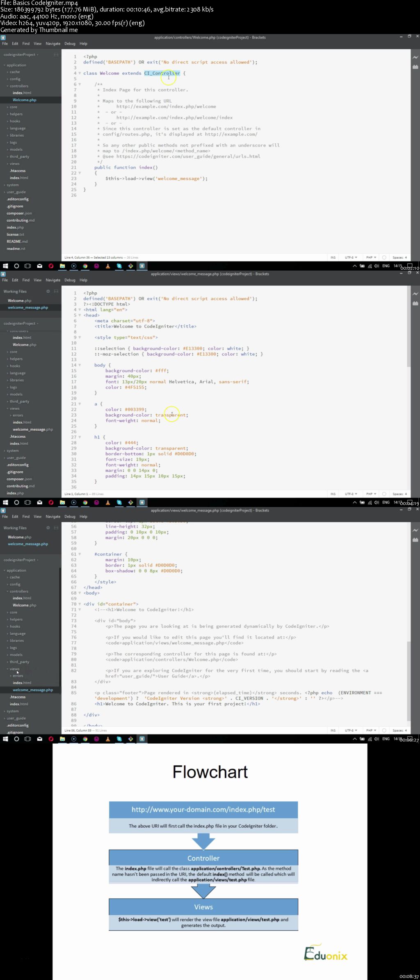This screenshot has height=980, width=420.
Task: Click Live Preview bolt icon in 00:06:27 frame
Action: click(415, 530)
